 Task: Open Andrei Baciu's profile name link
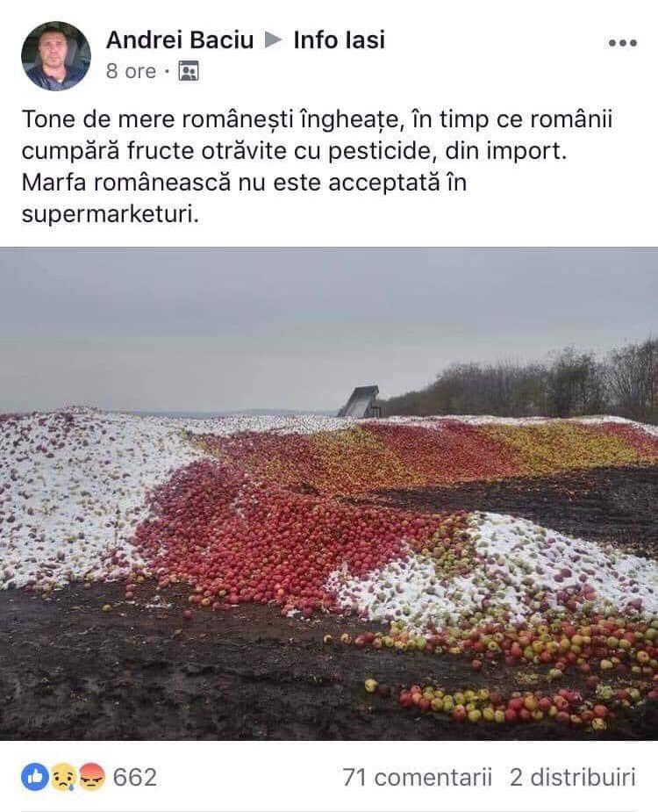(180, 40)
